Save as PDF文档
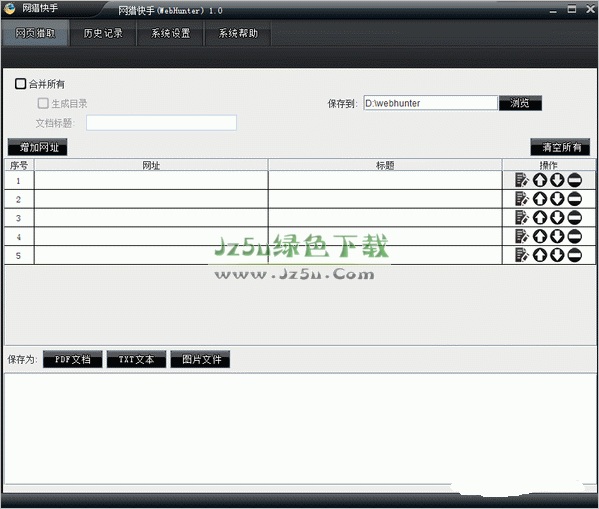 (73, 359)
